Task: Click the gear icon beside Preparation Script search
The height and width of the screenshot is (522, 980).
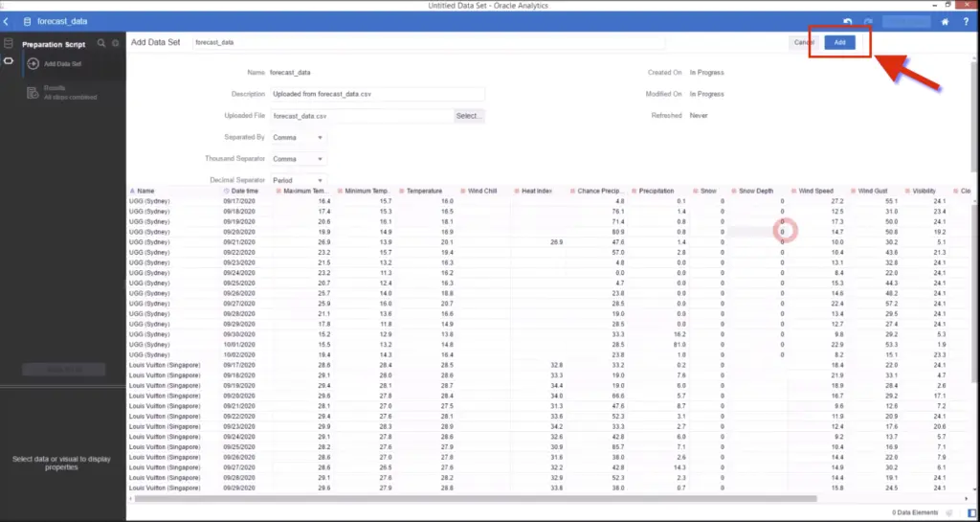Action: coord(116,43)
